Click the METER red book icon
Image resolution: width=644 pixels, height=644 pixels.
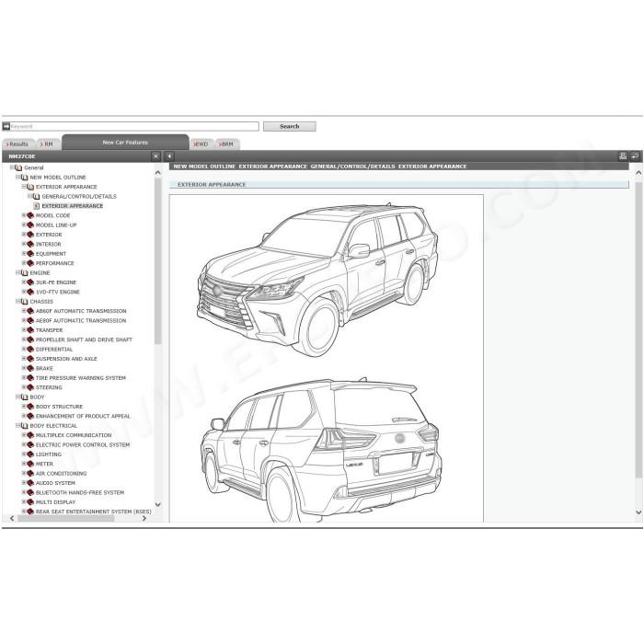coord(30,464)
